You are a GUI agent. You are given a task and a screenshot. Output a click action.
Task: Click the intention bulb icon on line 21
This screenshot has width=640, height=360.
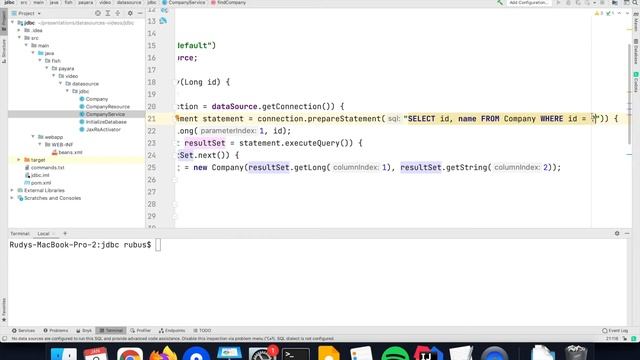(x=177, y=118)
